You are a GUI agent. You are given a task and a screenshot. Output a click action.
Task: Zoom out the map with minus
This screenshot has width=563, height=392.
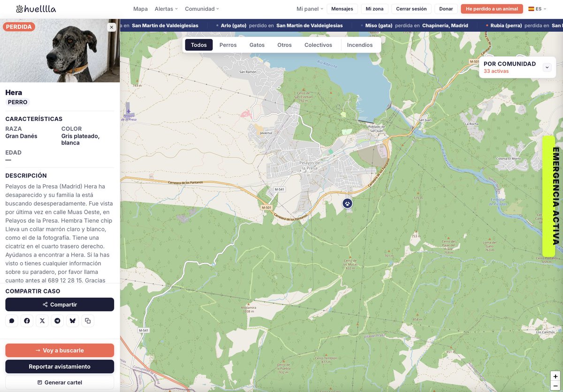tap(555, 385)
